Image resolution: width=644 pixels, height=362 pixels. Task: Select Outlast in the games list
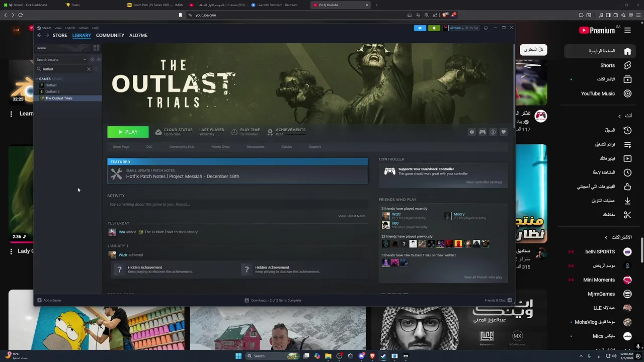point(51,85)
